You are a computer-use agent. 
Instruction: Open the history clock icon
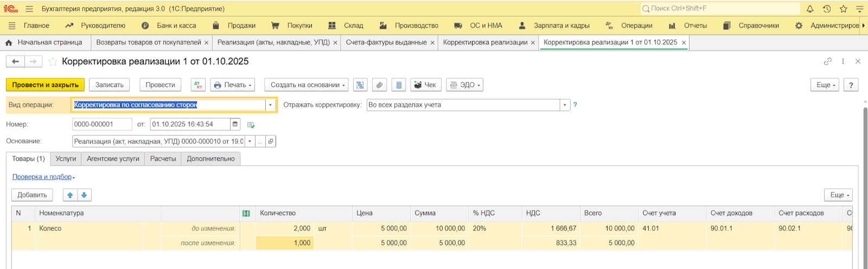click(827, 9)
